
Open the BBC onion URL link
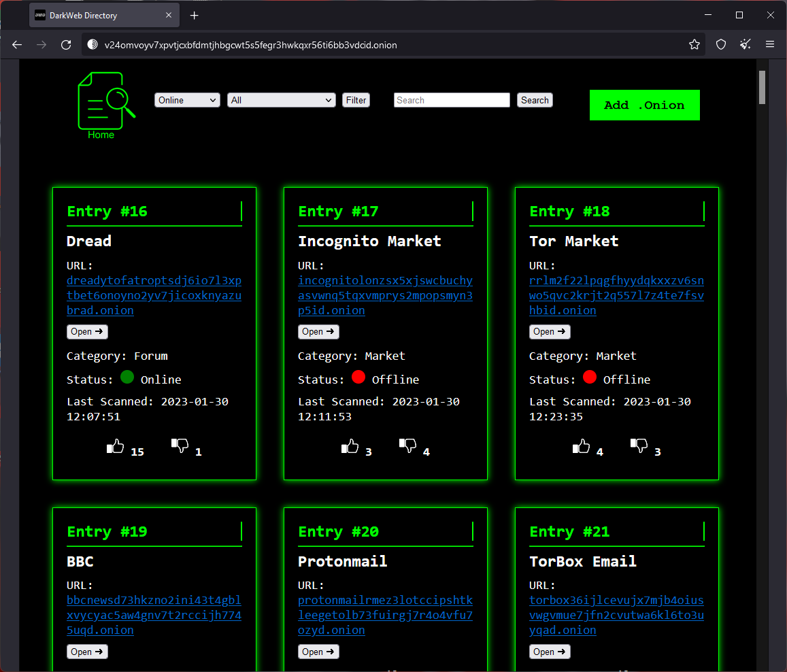pos(154,616)
